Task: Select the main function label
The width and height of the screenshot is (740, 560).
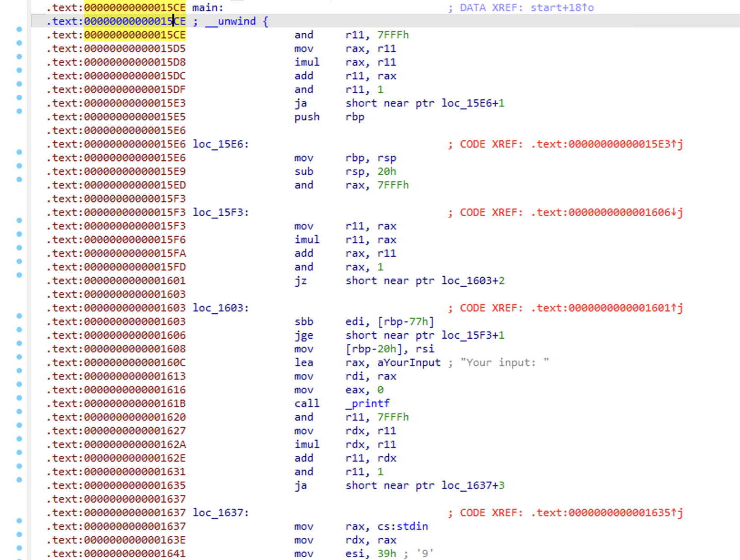Action: (207, 8)
